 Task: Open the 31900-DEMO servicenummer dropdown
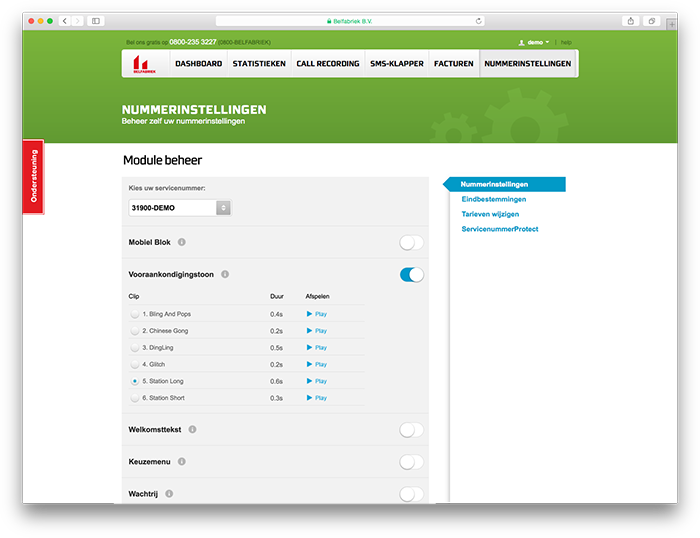click(x=180, y=208)
